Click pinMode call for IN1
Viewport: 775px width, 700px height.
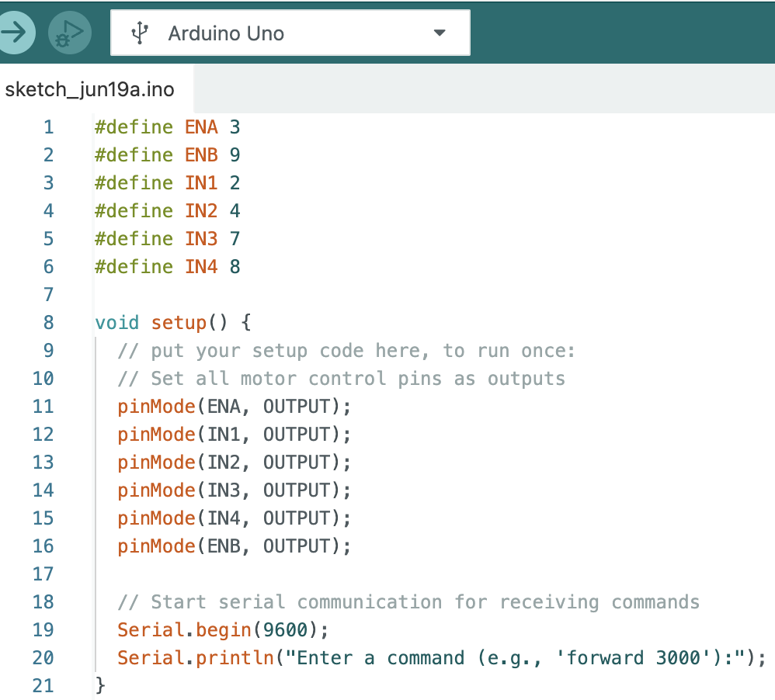pos(156,435)
